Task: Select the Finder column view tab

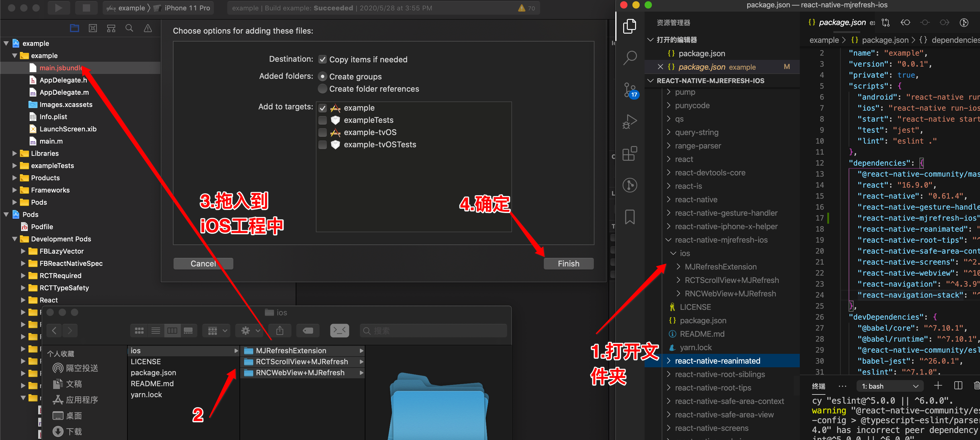Action: click(x=172, y=330)
